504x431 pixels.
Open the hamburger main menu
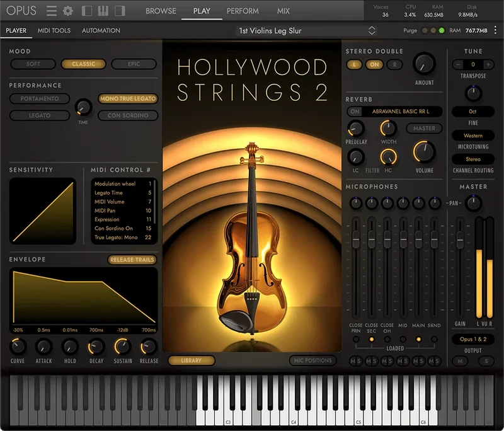pyautogui.click(x=52, y=11)
